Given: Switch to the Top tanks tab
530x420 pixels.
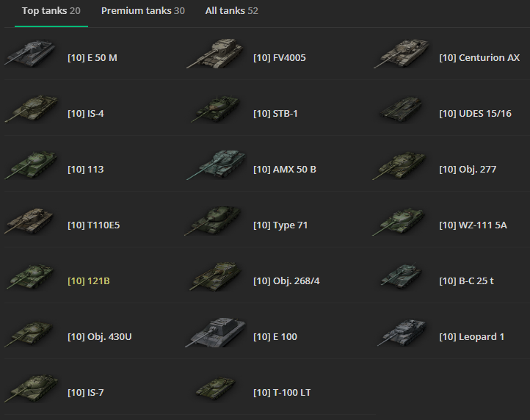Looking at the screenshot, I should pyautogui.click(x=51, y=11).
